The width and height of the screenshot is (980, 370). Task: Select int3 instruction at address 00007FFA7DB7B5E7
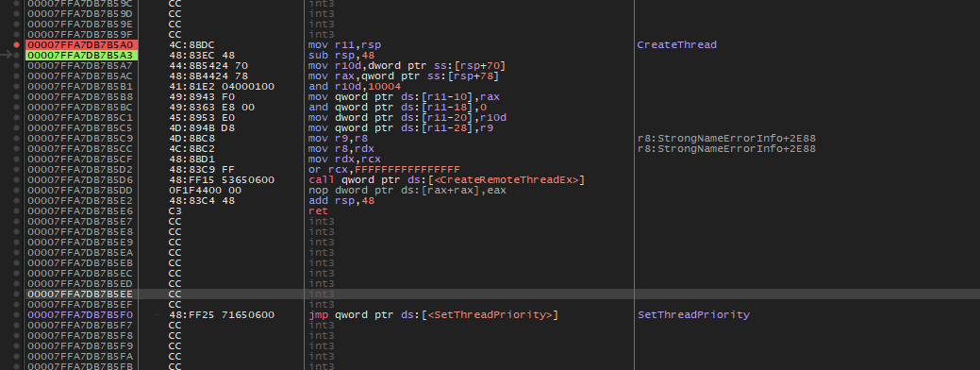(322, 221)
